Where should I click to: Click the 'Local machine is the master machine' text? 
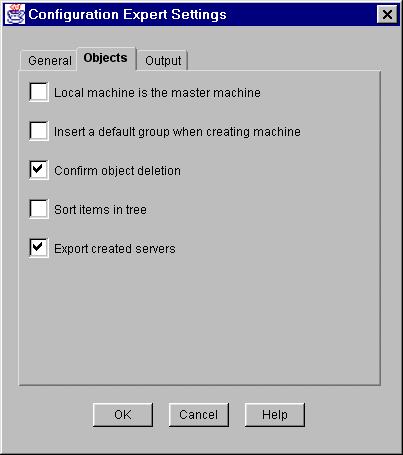coord(157,93)
